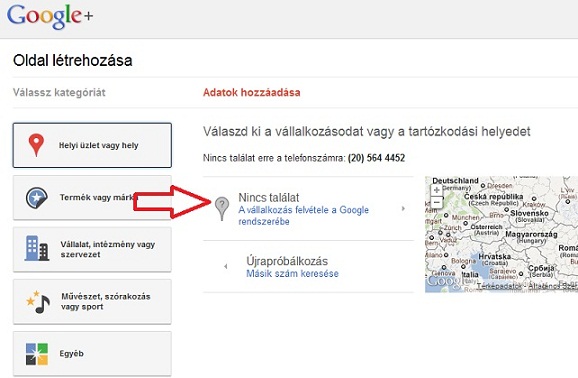Click Hrvatska label on the map
578x378 pixels.
coord(494,256)
